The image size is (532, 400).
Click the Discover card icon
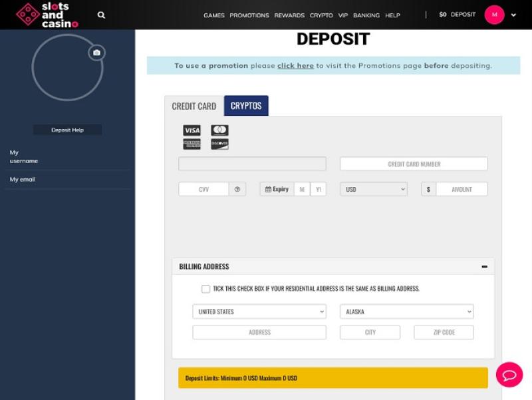click(219, 144)
